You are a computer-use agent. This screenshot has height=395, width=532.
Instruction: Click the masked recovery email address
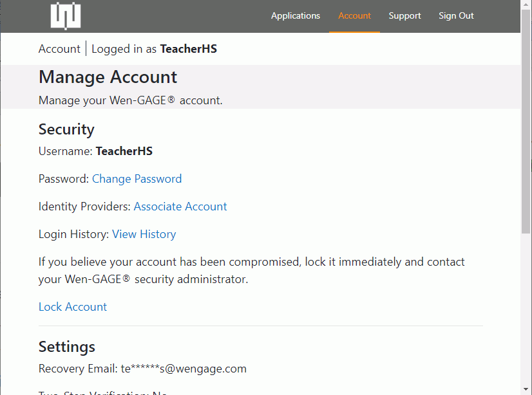(x=184, y=369)
